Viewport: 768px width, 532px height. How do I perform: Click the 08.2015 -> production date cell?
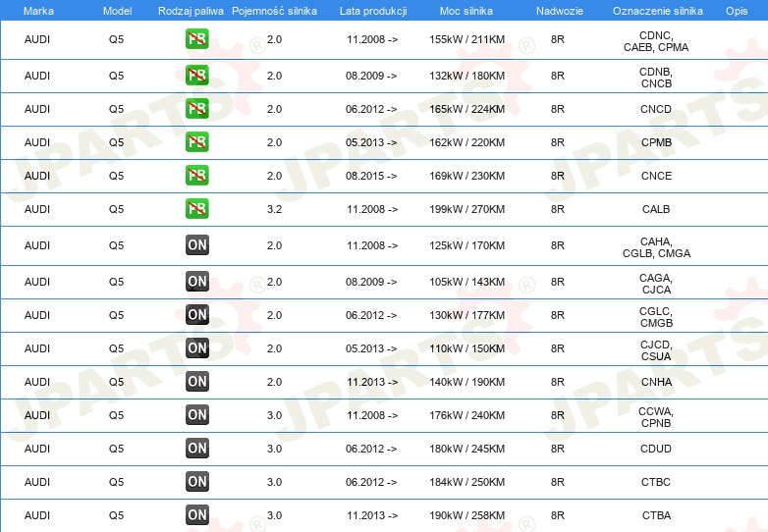tap(371, 176)
